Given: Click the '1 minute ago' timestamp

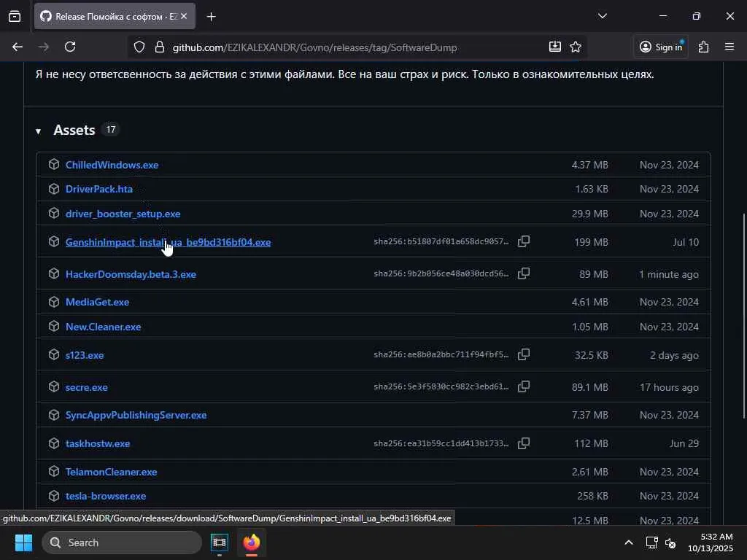Looking at the screenshot, I should point(669,274).
